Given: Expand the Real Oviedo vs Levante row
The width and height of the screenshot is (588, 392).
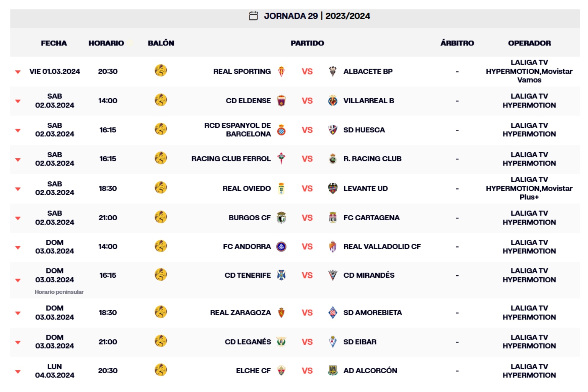Looking at the screenshot, I should (x=18, y=189).
